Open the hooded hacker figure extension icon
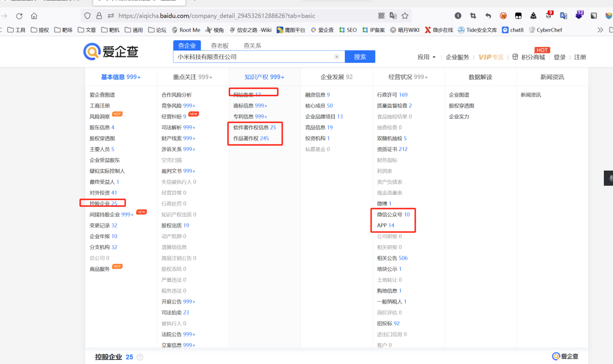Viewport: 613px width, 364px height. point(533,16)
